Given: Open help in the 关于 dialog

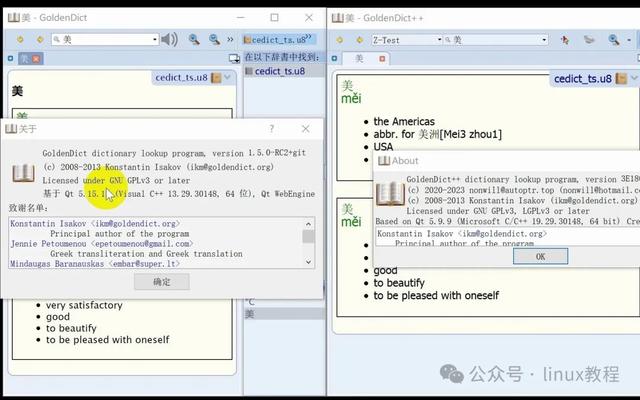Looking at the screenshot, I should [271, 129].
